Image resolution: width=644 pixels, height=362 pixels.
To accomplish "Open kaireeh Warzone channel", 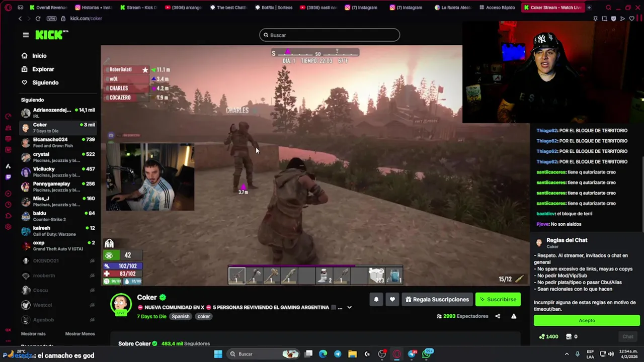I will click(x=58, y=231).
